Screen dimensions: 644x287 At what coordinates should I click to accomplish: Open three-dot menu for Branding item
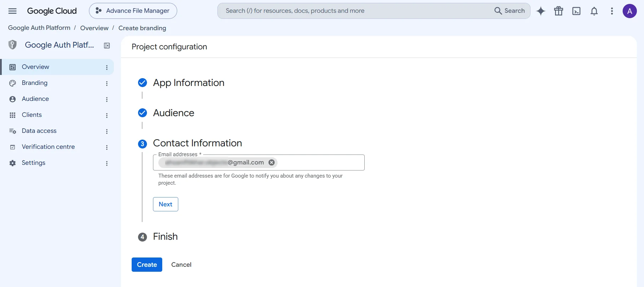click(x=107, y=83)
